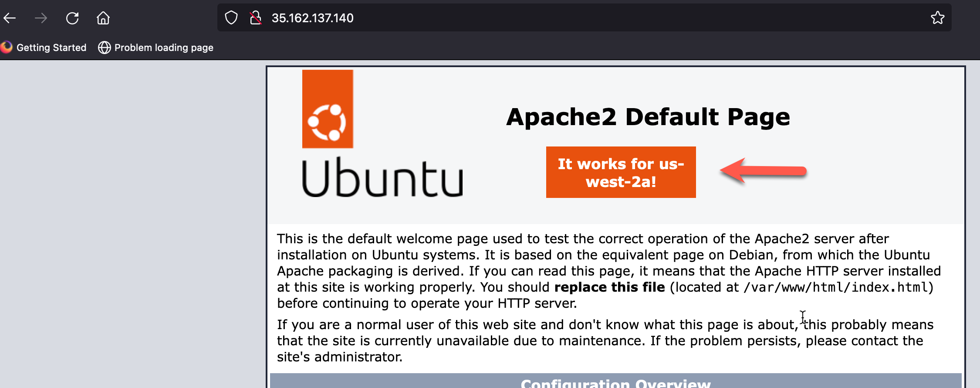Image resolution: width=980 pixels, height=388 pixels.
Task: Click the Apache2 Default Page heading
Action: point(648,117)
